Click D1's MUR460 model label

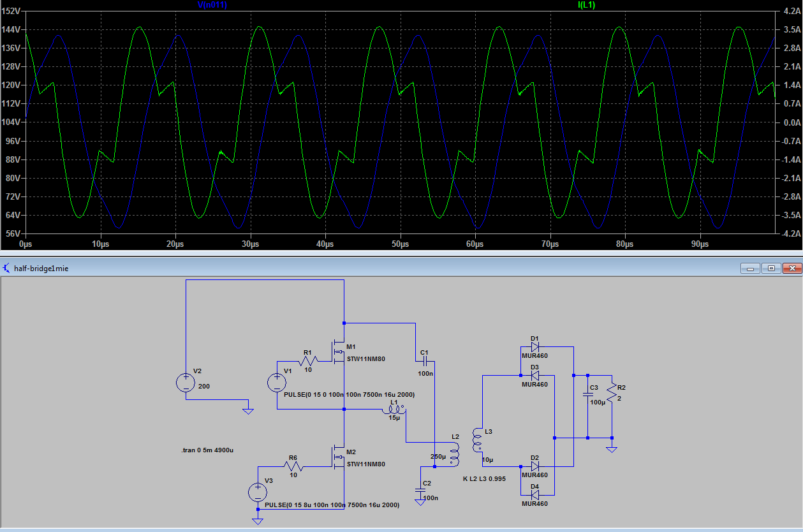(x=534, y=356)
